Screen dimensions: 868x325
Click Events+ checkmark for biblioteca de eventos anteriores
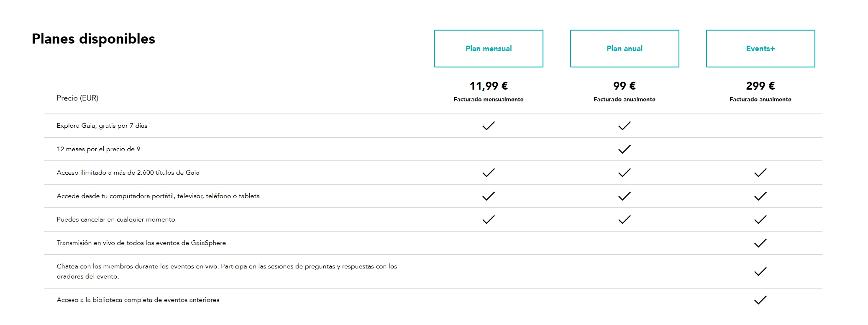[760, 300]
